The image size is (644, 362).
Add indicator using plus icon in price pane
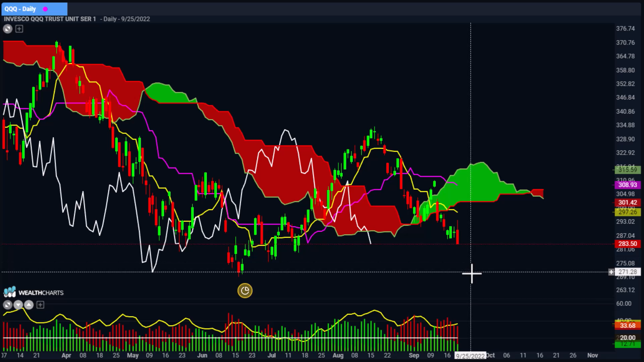pyautogui.click(x=19, y=29)
